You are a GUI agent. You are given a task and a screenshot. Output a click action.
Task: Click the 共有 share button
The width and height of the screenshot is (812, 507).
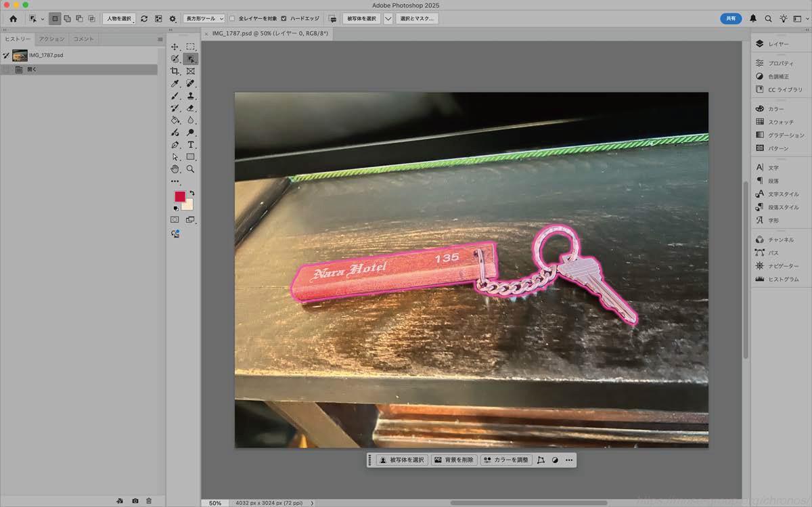(x=731, y=18)
